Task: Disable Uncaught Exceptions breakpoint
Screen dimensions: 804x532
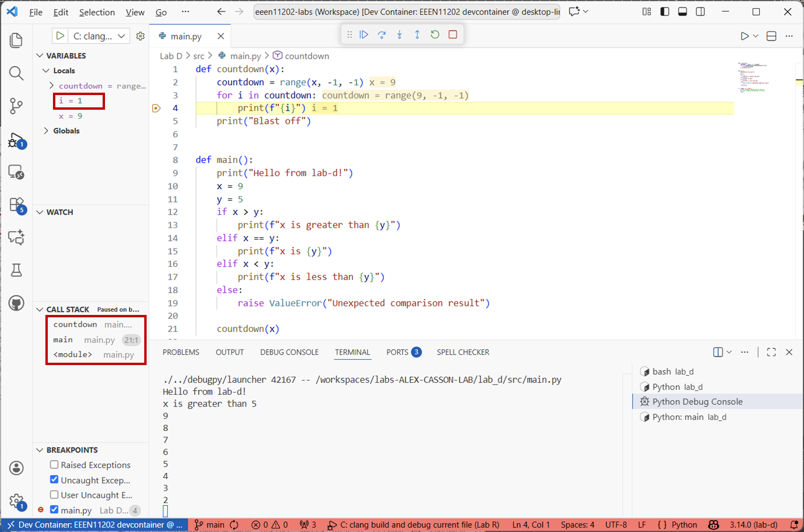Action: (x=54, y=480)
